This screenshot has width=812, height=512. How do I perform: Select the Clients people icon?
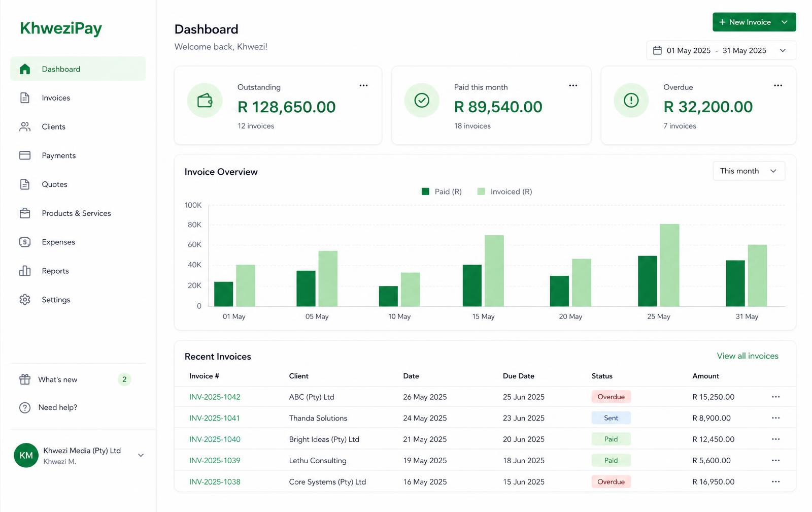click(x=25, y=126)
